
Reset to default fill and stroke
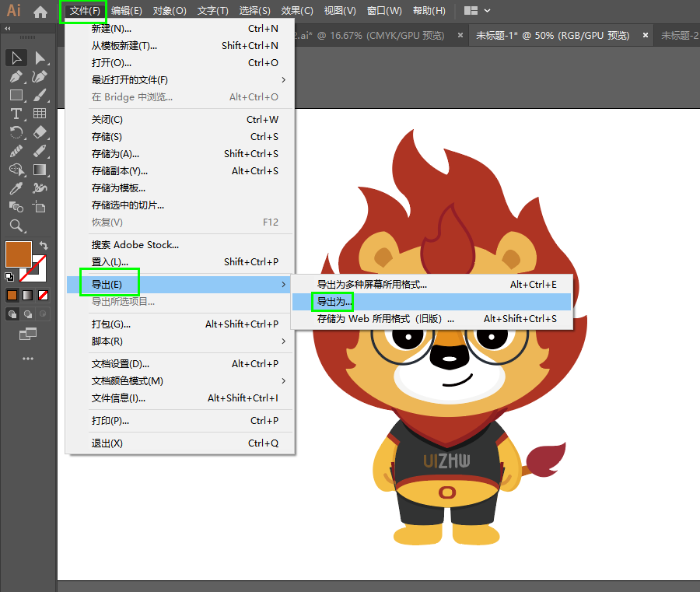point(9,276)
